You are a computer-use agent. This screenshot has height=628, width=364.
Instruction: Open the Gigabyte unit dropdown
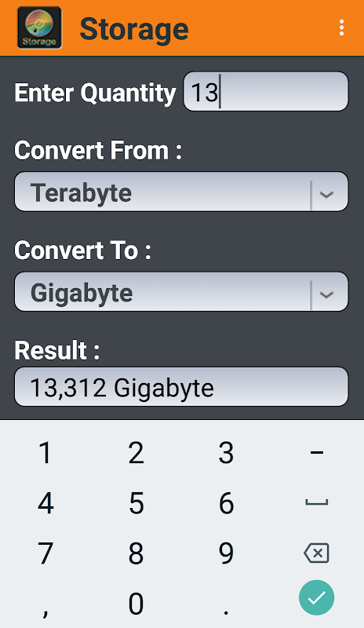pyautogui.click(x=181, y=291)
